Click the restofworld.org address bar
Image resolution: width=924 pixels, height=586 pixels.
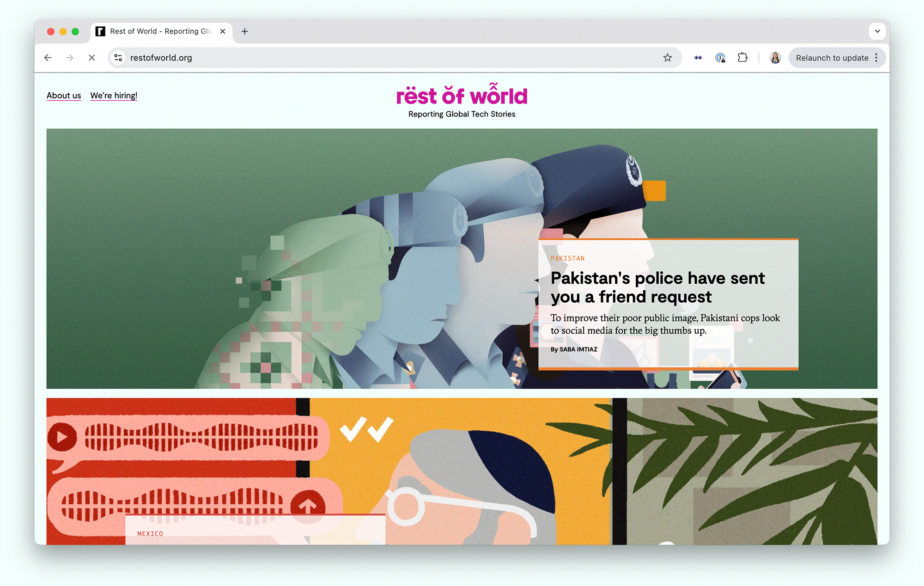pos(393,58)
